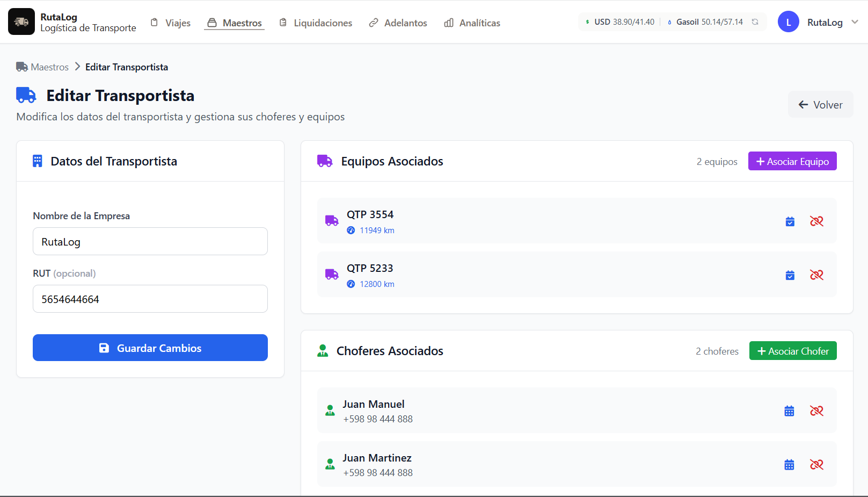Open the Maestros menu
This screenshot has height=497, width=868.
tap(235, 23)
